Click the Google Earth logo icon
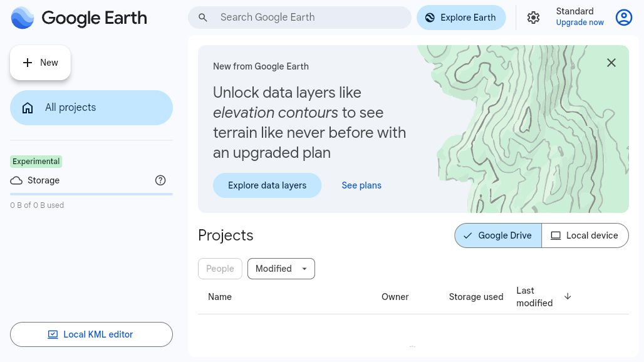 click(23, 18)
